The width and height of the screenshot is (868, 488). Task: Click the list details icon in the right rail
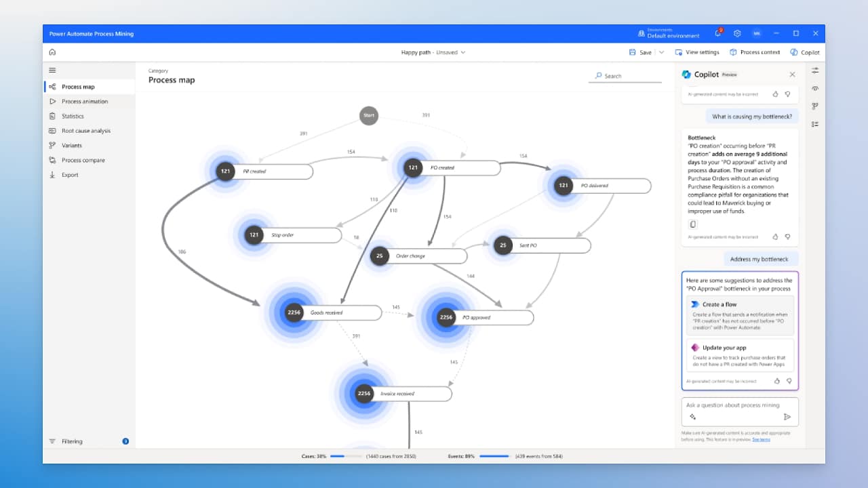815,124
